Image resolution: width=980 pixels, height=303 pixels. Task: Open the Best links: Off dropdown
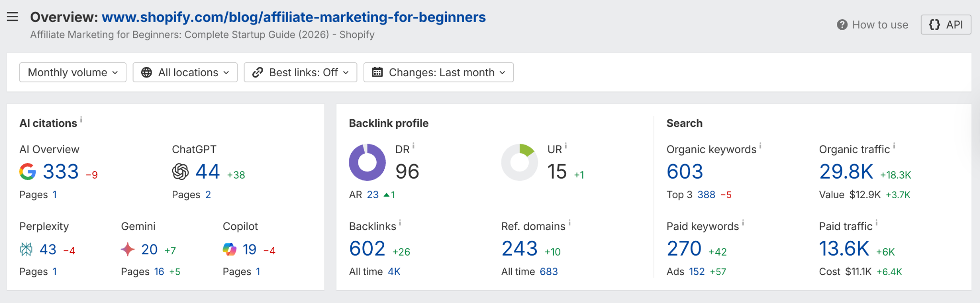(x=301, y=72)
